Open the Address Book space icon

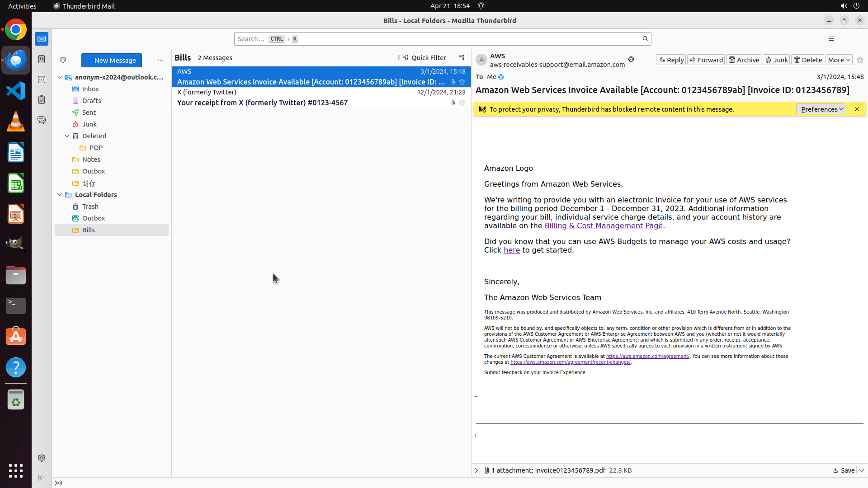(x=42, y=59)
